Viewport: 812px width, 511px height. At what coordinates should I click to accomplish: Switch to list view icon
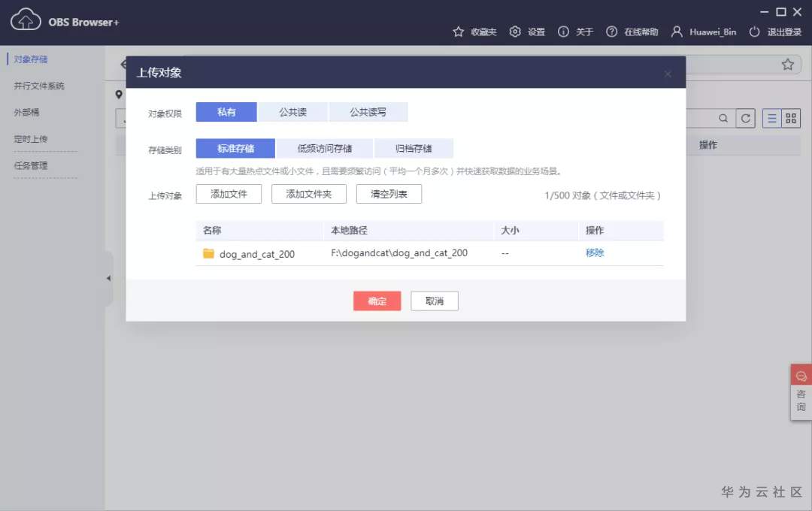pos(771,119)
